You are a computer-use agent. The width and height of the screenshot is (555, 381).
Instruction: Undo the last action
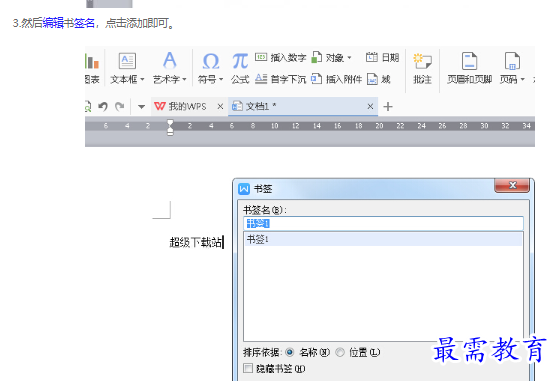point(103,106)
